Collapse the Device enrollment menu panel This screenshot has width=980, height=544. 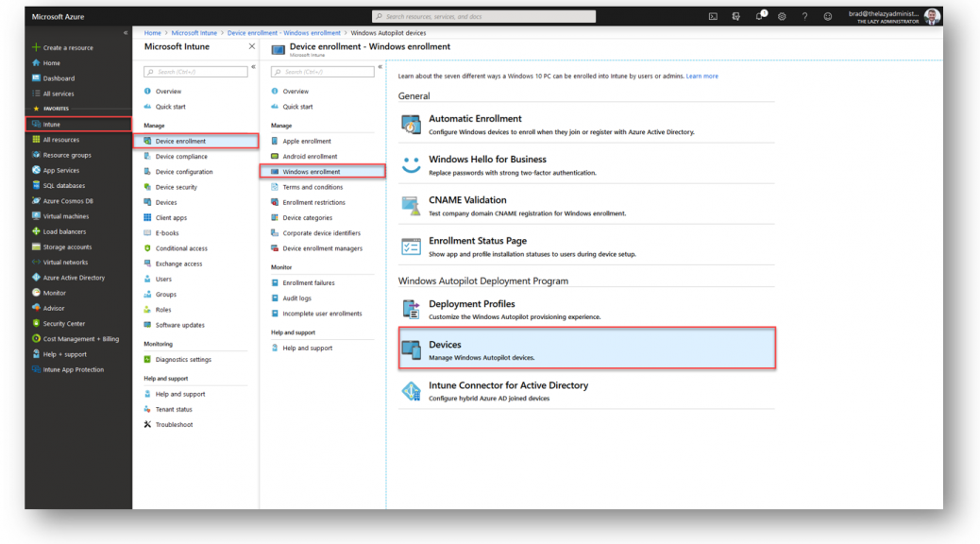click(x=380, y=66)
